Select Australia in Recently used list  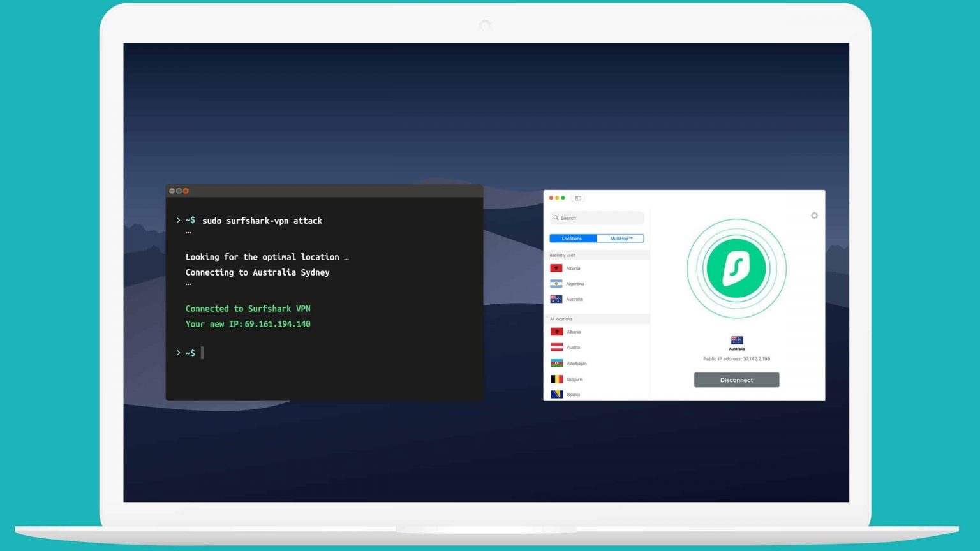pos(597,299)
